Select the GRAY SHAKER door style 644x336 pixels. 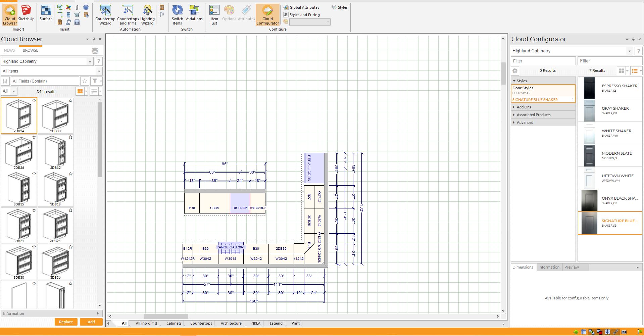610,110
